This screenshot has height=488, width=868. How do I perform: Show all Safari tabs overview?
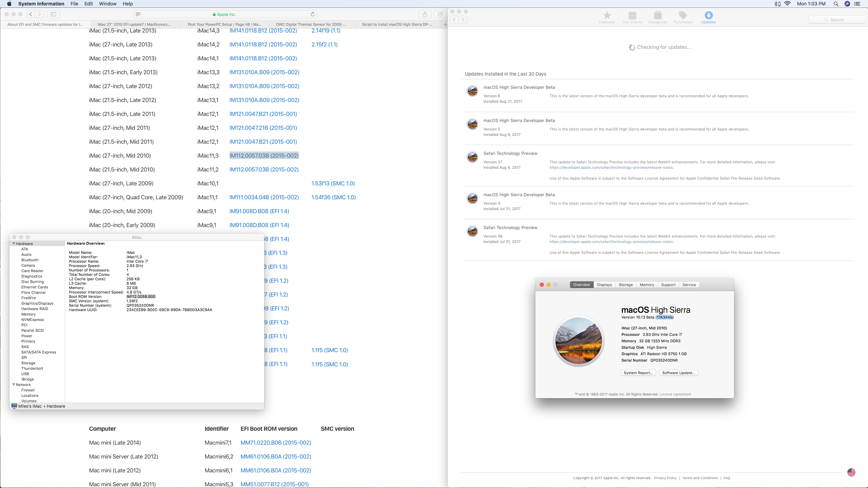440,14
